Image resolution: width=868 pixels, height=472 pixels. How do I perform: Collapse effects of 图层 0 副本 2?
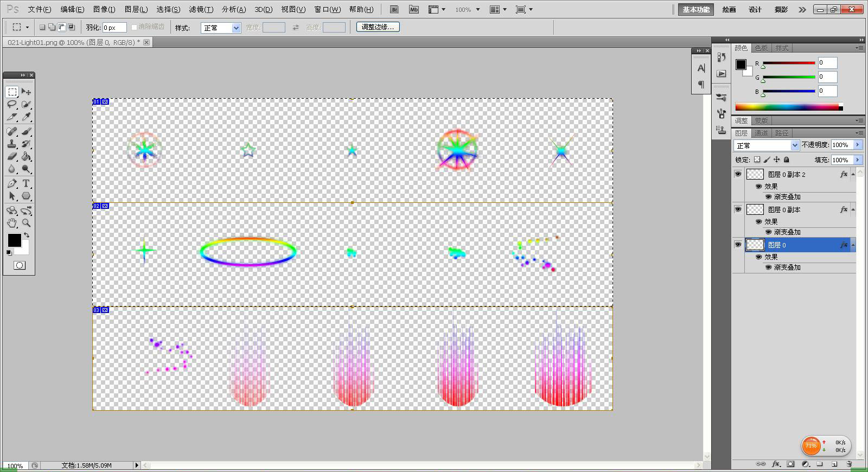point(853,174)
